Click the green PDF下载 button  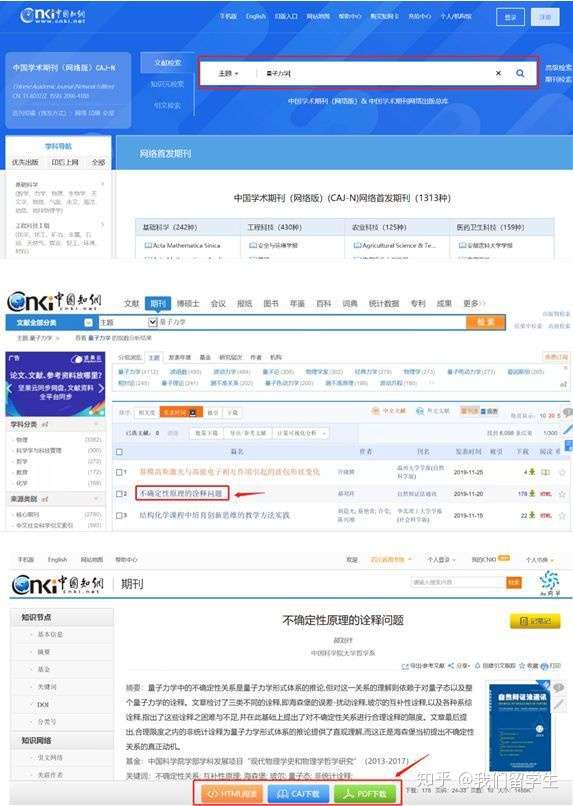coord(365,794)
